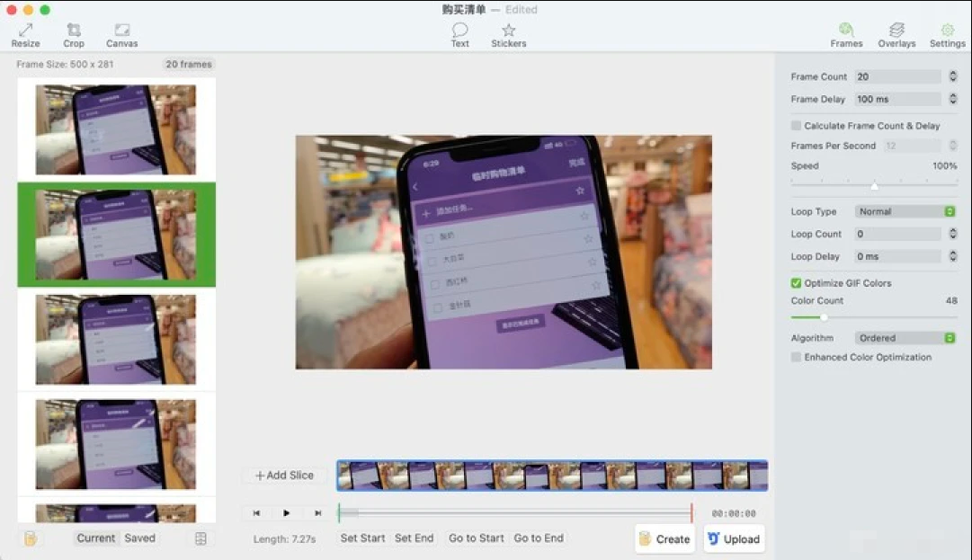Click the Create button
This screenshot has width=972, height=560.
[x=664, y=539]
